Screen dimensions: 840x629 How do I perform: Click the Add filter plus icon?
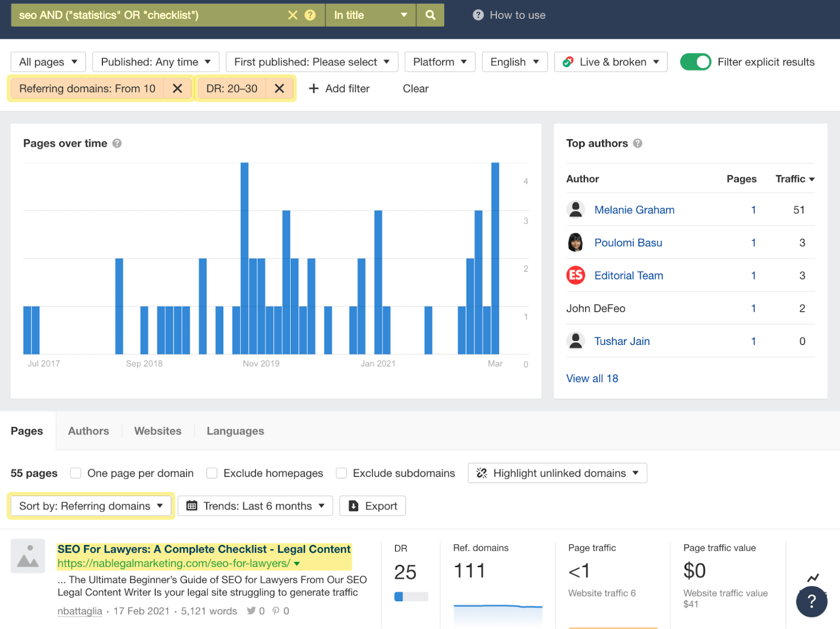coord(314,88)
